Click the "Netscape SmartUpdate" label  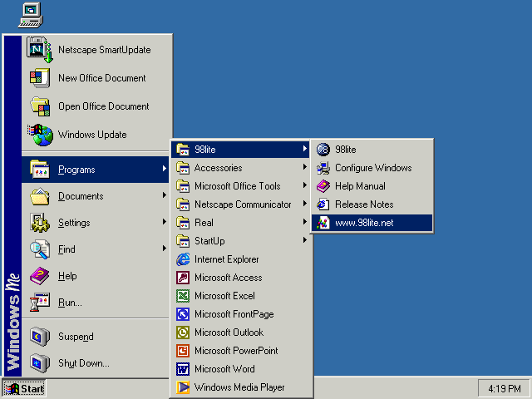pyautogui.click(x=105, y=50)
